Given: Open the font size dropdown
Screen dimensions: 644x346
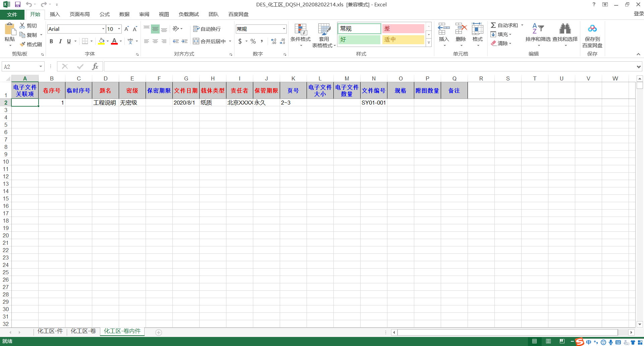Looking at the screenshot, I should point(119,29).
